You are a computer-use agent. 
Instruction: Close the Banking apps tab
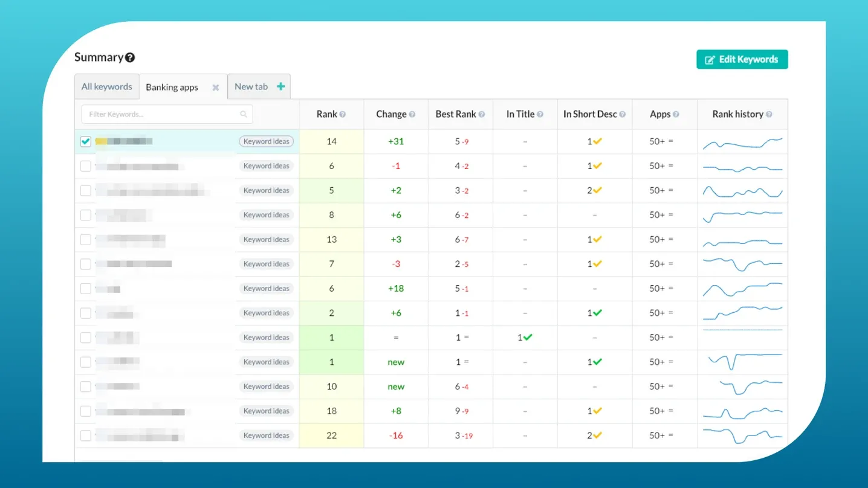point(215,88)
